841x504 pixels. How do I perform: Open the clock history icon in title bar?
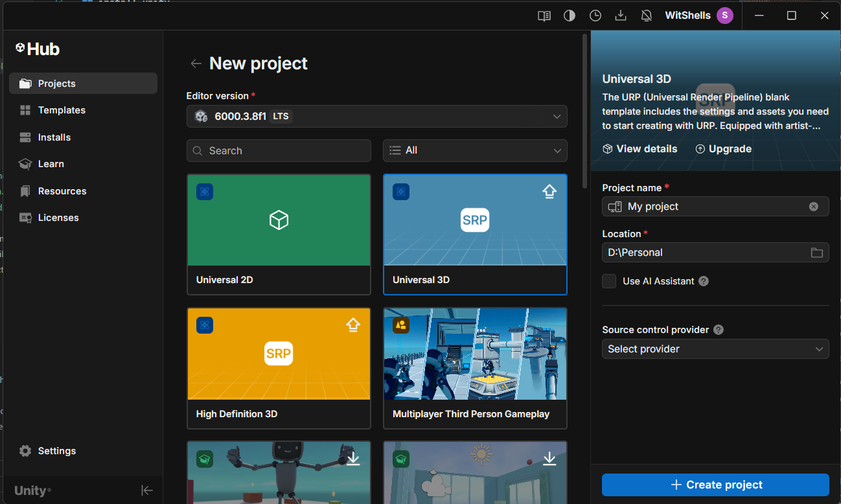595,16
